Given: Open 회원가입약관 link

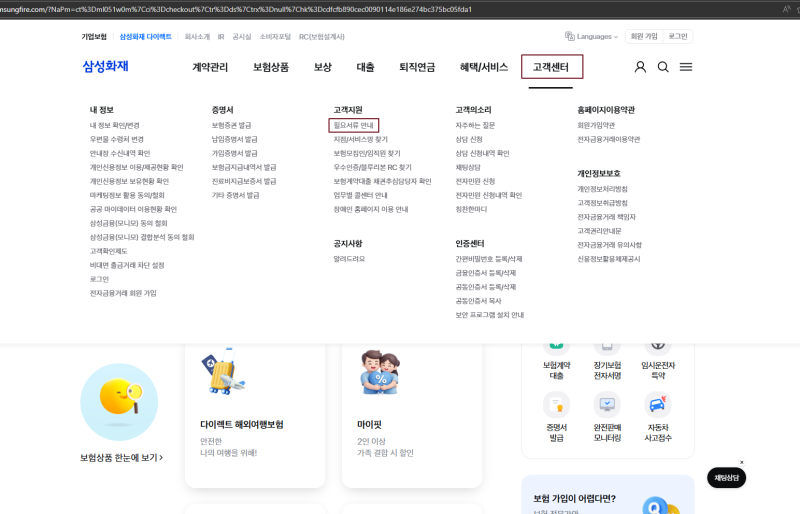Looking at the screenshot, I should pos(596,125).
